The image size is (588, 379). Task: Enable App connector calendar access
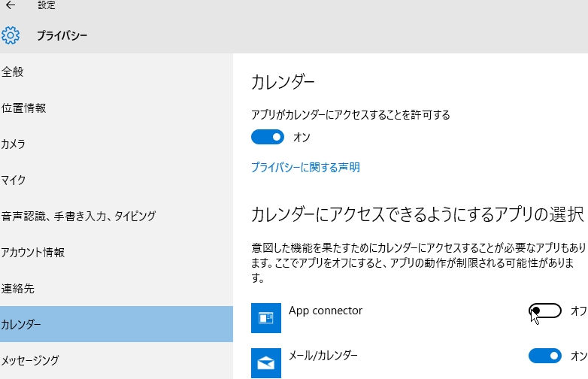click(545, 311)
